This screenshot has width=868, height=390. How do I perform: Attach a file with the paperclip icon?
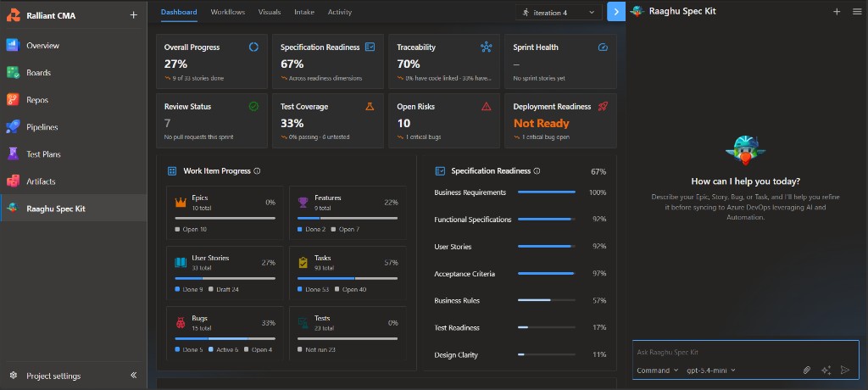pyautogui.click(x=807, y=370)
